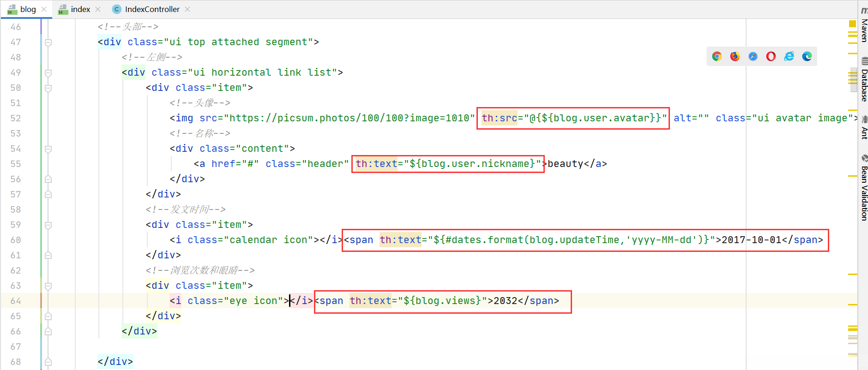Click the 左侧 comment on line 48
The width and height of the screenshot is (868, 370).
(152, 57)
